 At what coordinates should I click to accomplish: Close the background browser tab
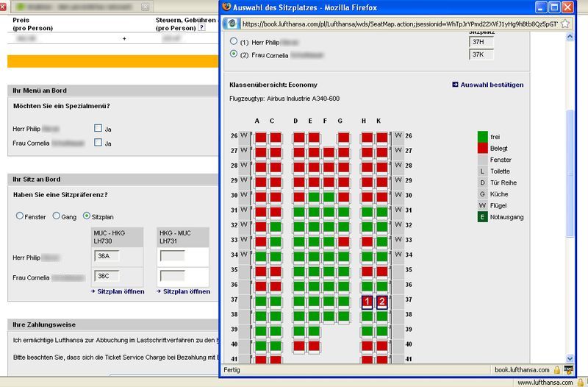145,7
